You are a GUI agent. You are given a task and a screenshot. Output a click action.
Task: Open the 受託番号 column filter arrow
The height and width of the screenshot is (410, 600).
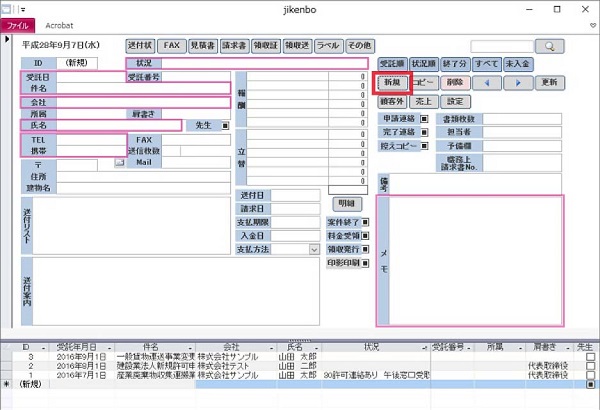[x=469, y=348]
